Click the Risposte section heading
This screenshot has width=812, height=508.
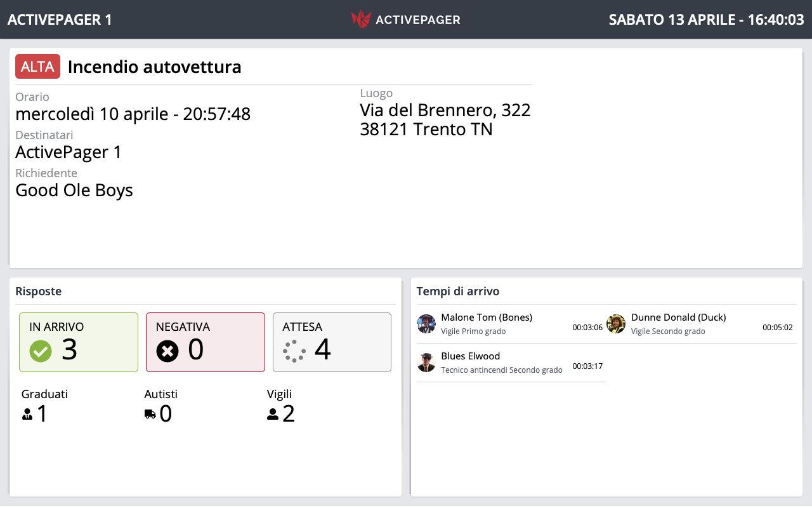coord(39,291)
